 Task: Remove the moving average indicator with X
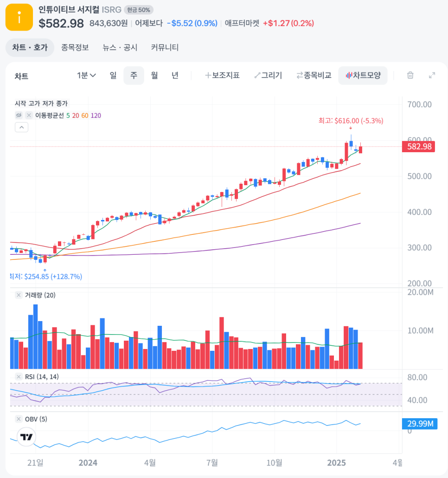tap(29, 115)
